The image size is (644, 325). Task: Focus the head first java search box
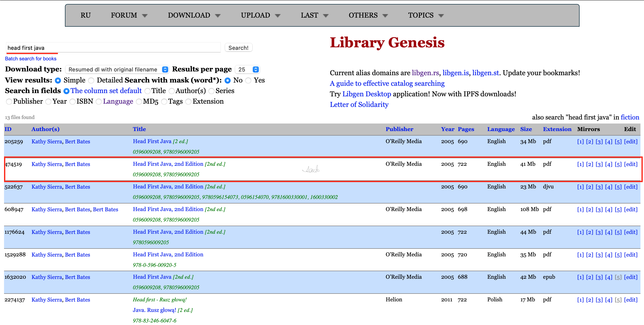point(113,48)
